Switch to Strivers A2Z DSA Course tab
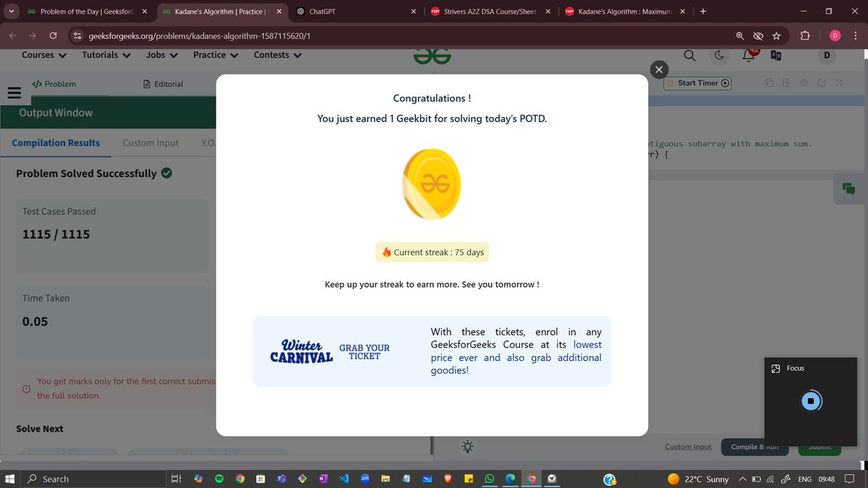Viewport: 868px width, 488px height. [490, 12]
